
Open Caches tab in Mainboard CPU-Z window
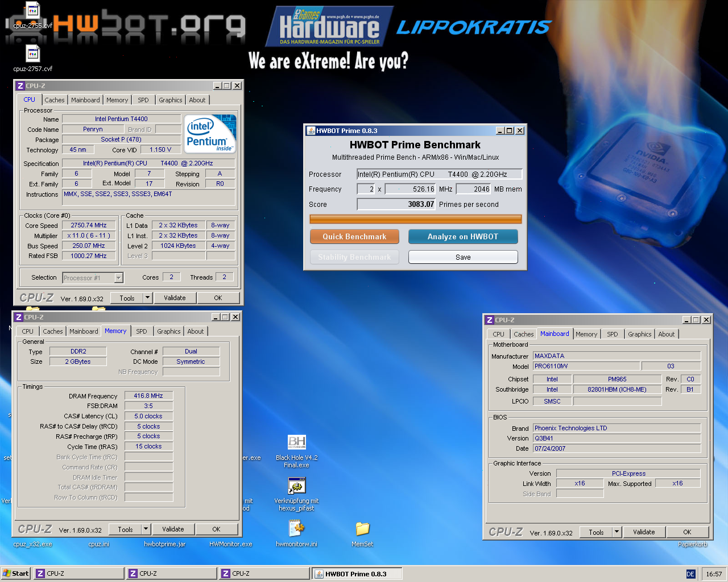point(524,334)
